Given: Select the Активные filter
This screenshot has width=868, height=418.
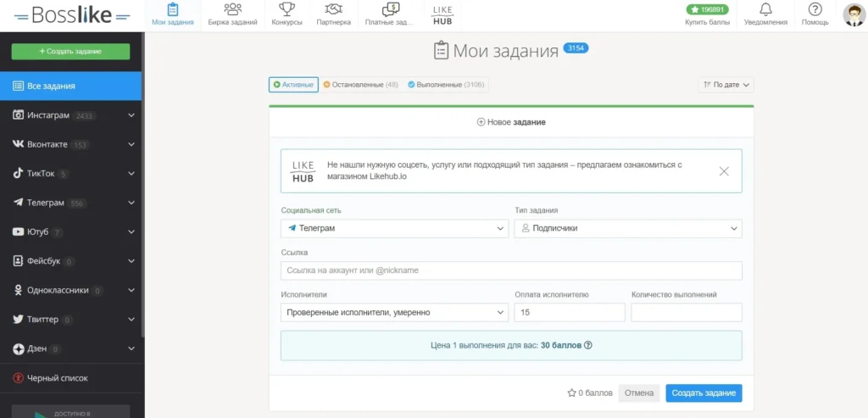Looking at the screenshot, I should click(x=293, y=85).
